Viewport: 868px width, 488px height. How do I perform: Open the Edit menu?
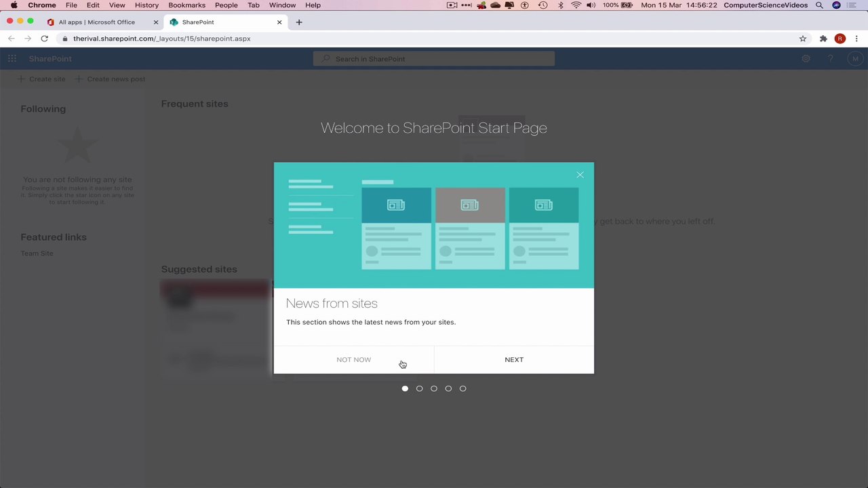point(93,5)
